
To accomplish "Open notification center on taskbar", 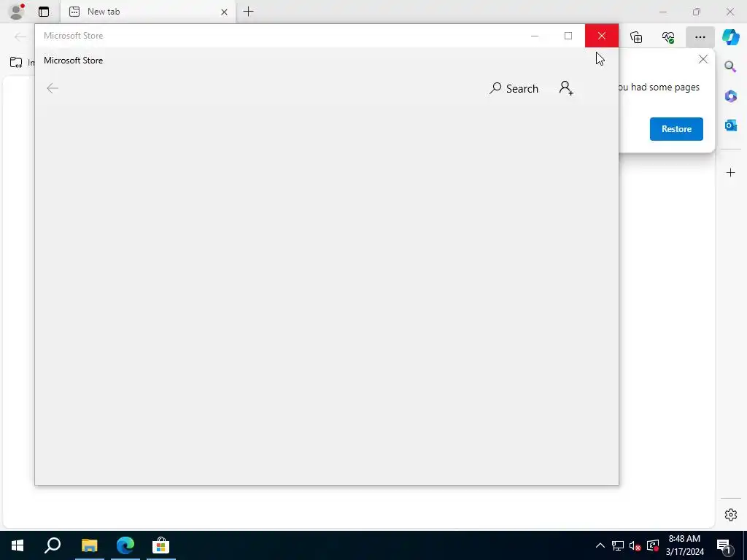I will click(724, 545).
